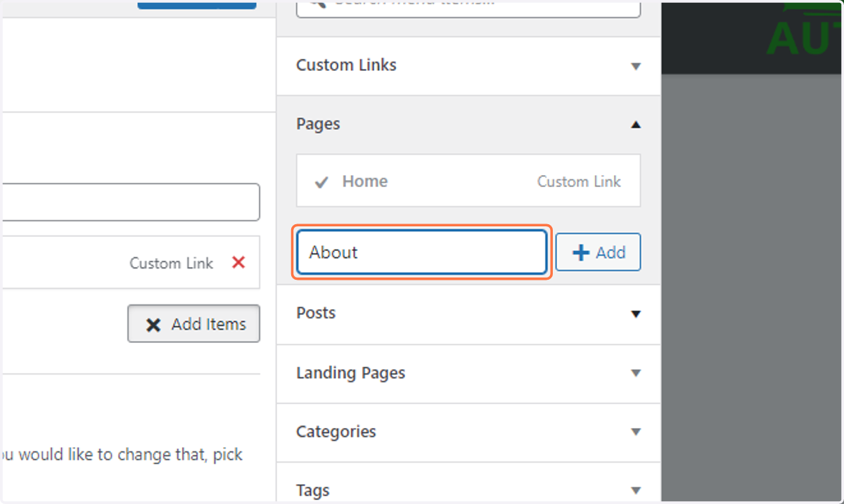Collapse the Pages section

(468, 124)
